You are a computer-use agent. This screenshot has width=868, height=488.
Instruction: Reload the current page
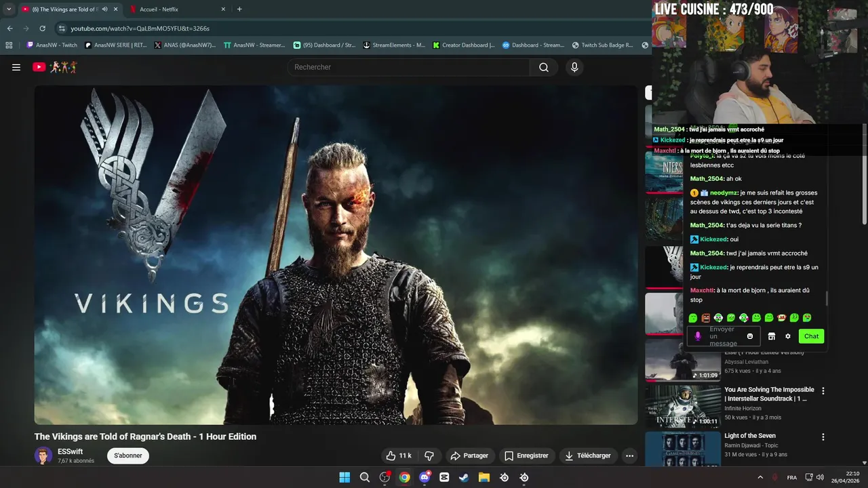[x=42, y=28]
